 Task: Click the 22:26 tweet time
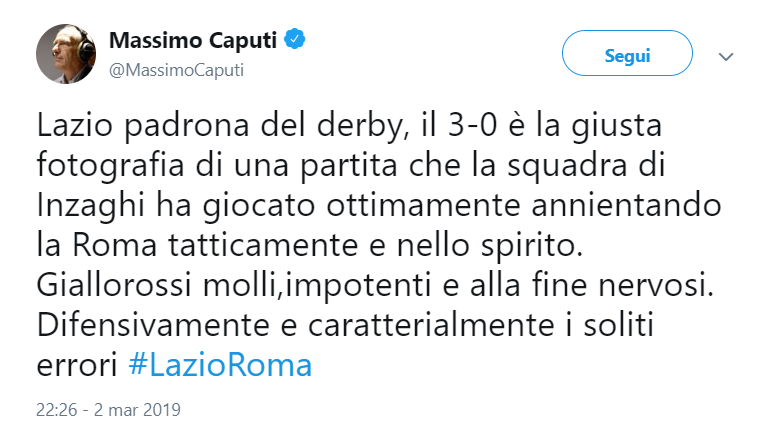(57, 410)
